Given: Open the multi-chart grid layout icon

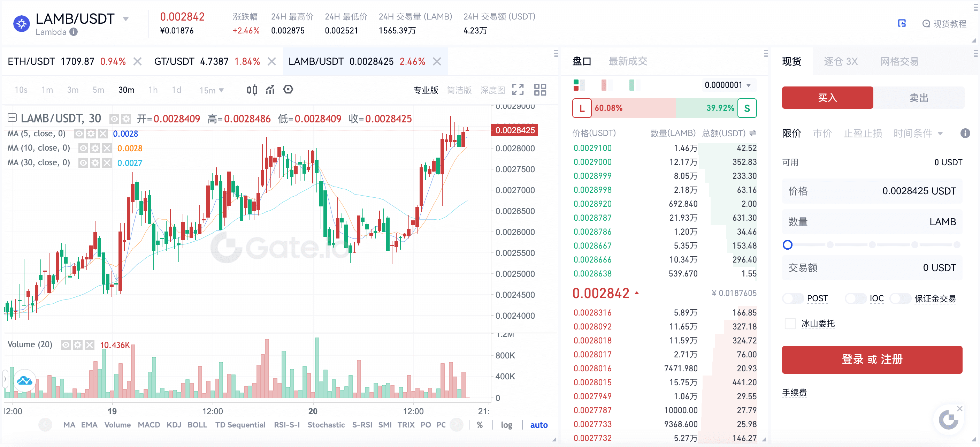Looking at the screenshot, I should tap(540, 90).
